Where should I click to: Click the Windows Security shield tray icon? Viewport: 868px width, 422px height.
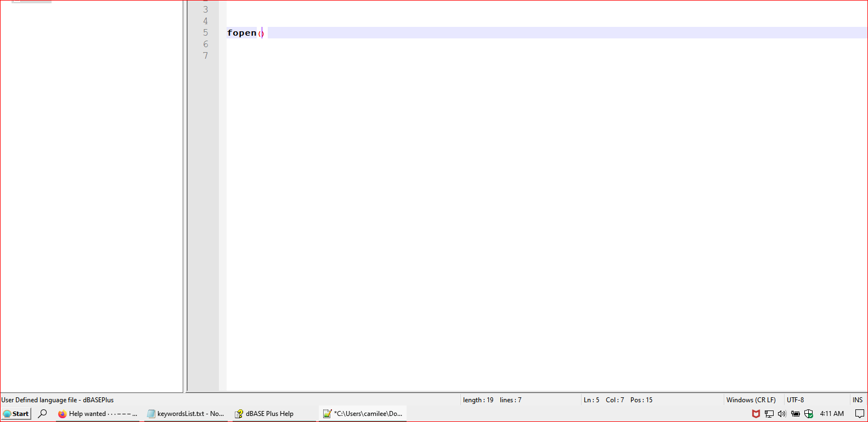pos(808,414)
